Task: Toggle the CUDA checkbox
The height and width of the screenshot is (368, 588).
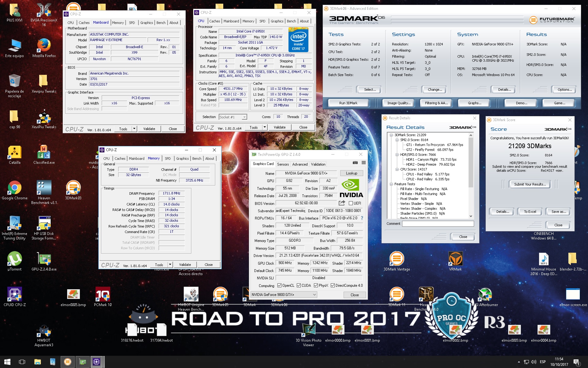Action: point(299,286)
